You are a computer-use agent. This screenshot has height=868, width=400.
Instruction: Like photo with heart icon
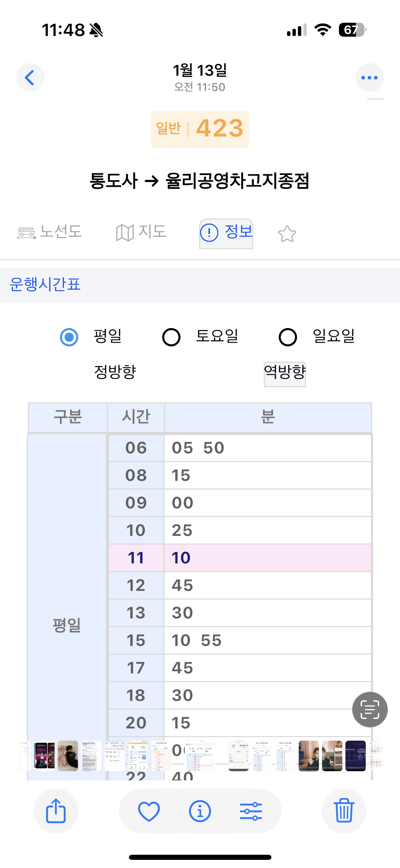point(149,811)
